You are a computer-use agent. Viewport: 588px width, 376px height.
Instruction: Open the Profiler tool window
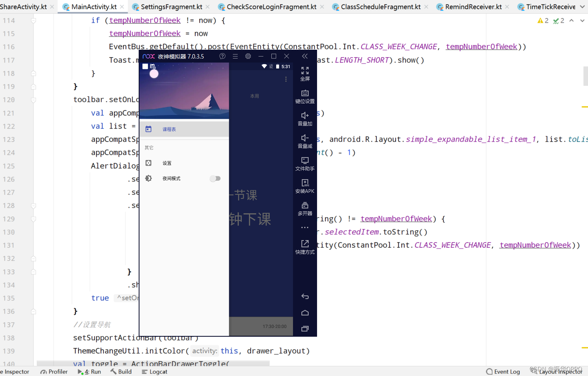[54, 372]
